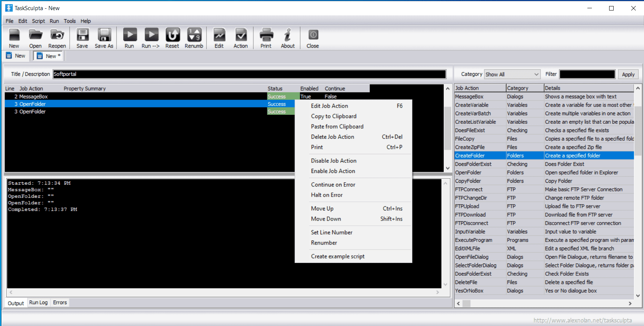Click the Renumb toolbar icon
The width and height of the screenshot is (644, 326).
[194, 38]
